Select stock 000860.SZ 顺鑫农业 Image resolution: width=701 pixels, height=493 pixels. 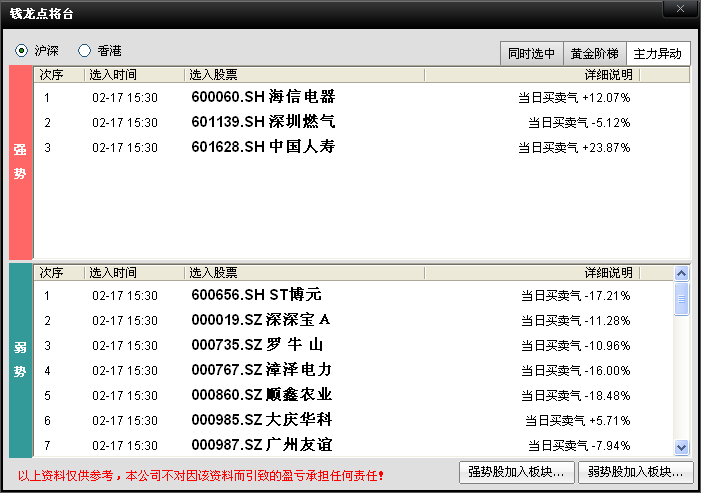click(x=262, y=395)
